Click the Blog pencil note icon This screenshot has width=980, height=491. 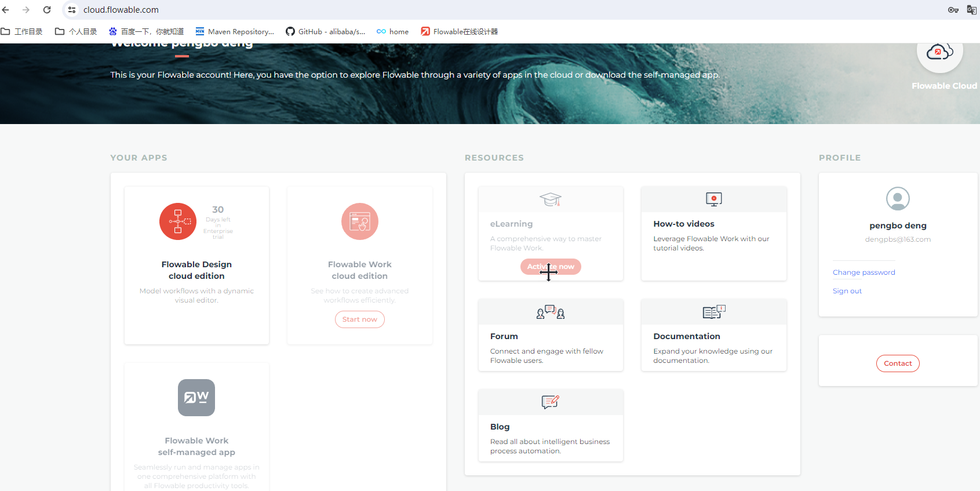coord(551,402)
